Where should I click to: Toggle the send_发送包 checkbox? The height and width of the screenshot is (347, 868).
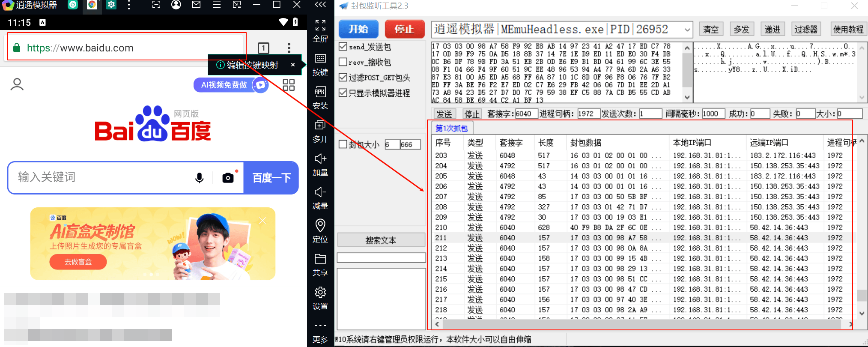coord(343,46)
